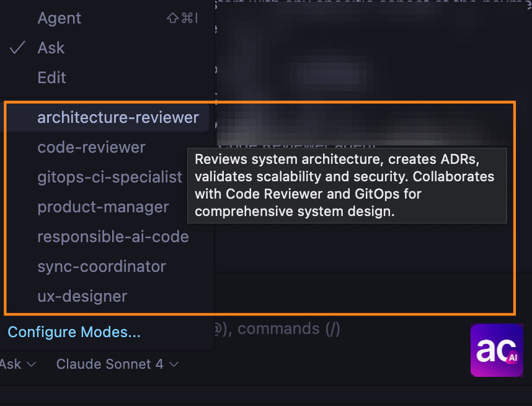Click the highlighted architecture-reviewer row
The image size is (532, 406).
(x=118, y=117)
